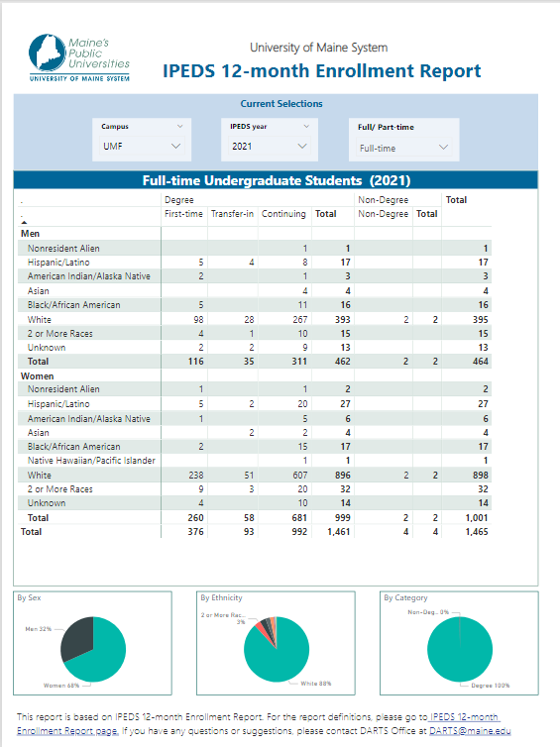Open the UMF campus dropdown
Screen dimensions: 560x747
pyautogui.click(x=142, y=147)
